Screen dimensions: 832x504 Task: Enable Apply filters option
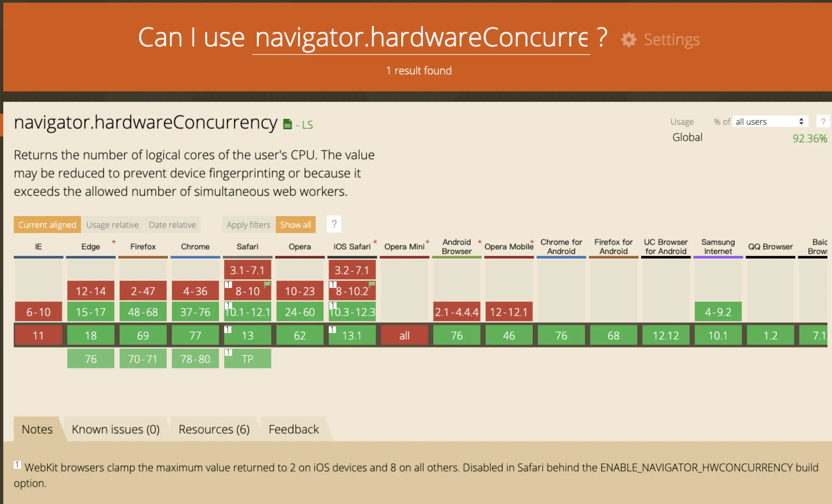(248, 225)
